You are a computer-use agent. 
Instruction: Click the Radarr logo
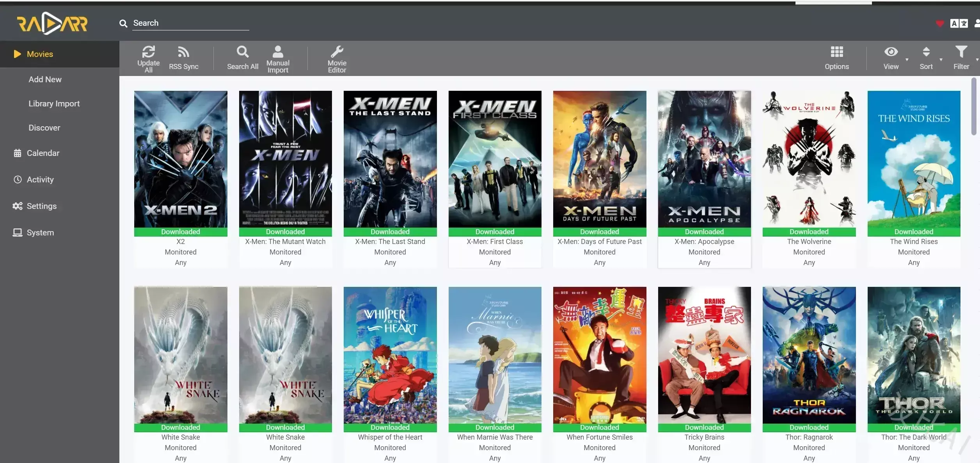52,23
